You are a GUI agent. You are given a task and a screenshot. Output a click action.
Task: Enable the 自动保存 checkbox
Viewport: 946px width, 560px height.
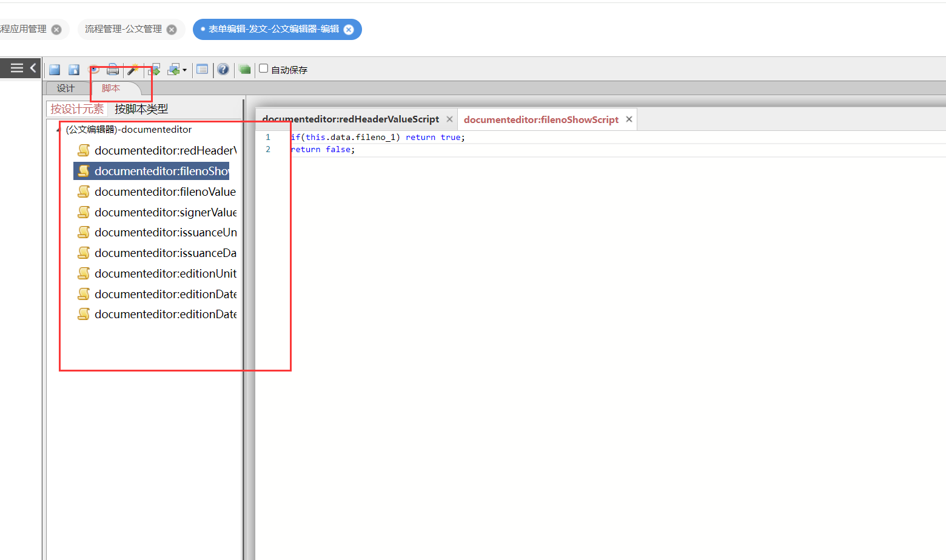[264, 68]
